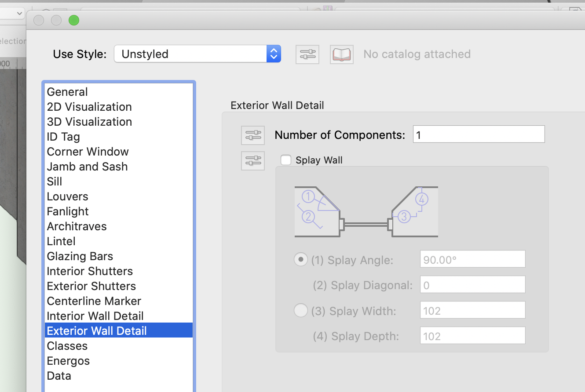Click the catalog book icon
Screen dimensions: 585x392
[341, 54]
